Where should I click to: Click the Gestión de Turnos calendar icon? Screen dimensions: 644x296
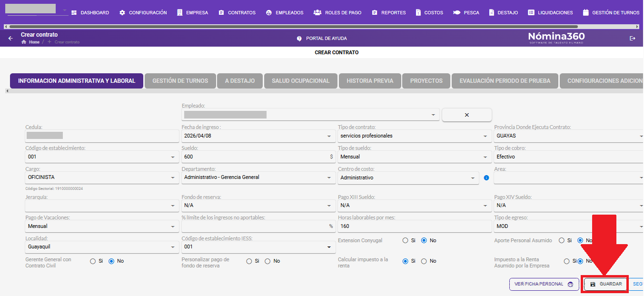pyautogui.click(x=585, y=13)
